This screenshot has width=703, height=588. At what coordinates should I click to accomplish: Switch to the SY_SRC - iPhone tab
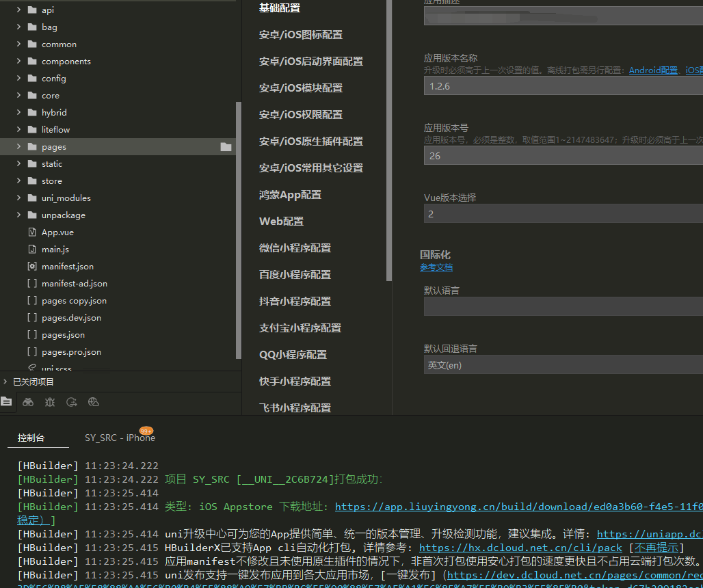point(119,438)
